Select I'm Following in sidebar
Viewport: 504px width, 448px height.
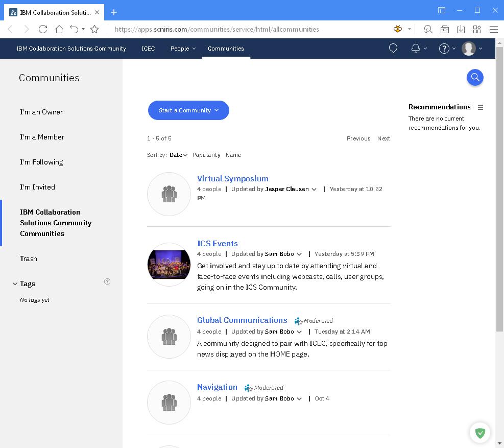point(41,162)
